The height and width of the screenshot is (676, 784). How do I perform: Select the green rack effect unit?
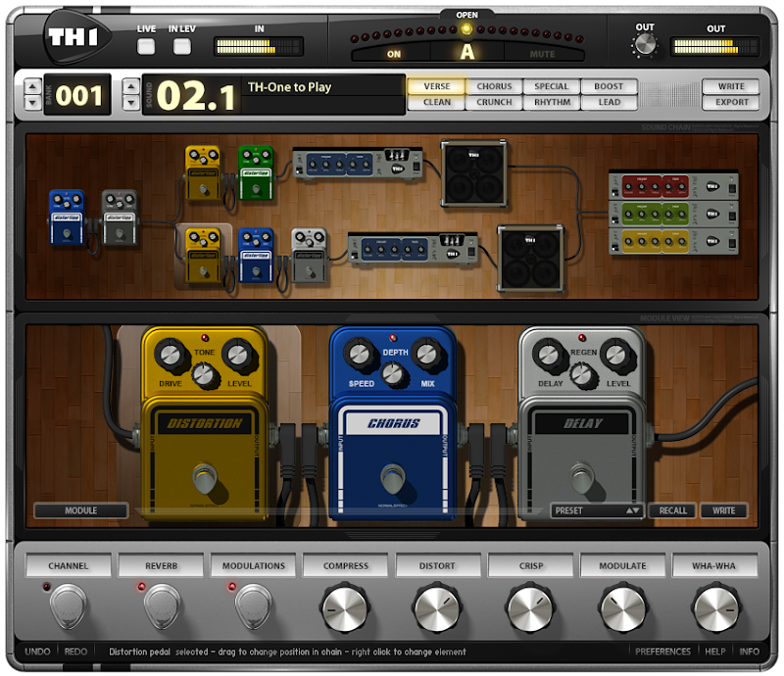[x=673, y=214]
